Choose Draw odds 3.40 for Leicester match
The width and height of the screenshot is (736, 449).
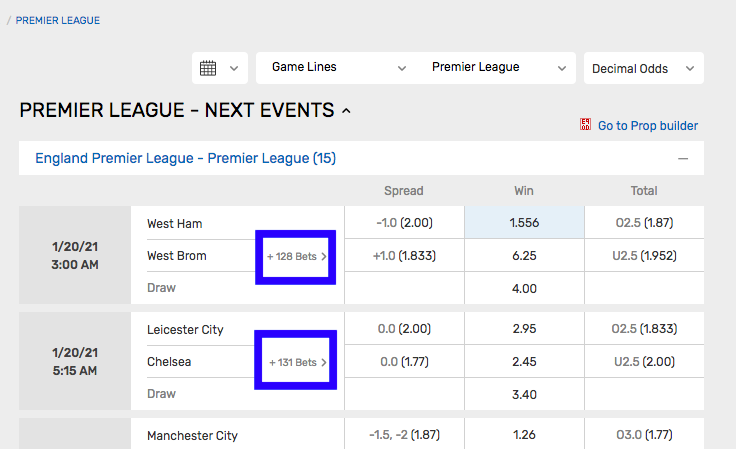tap(524, 395)
